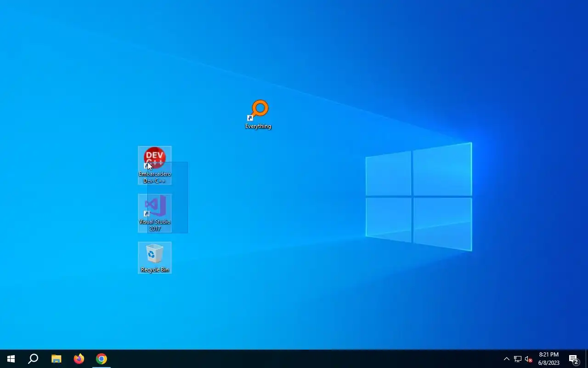This screenshot has height=368, width=588.
Task: Open the muted volume tray icon
Action: pyautogui.click(x=529, y=359)
